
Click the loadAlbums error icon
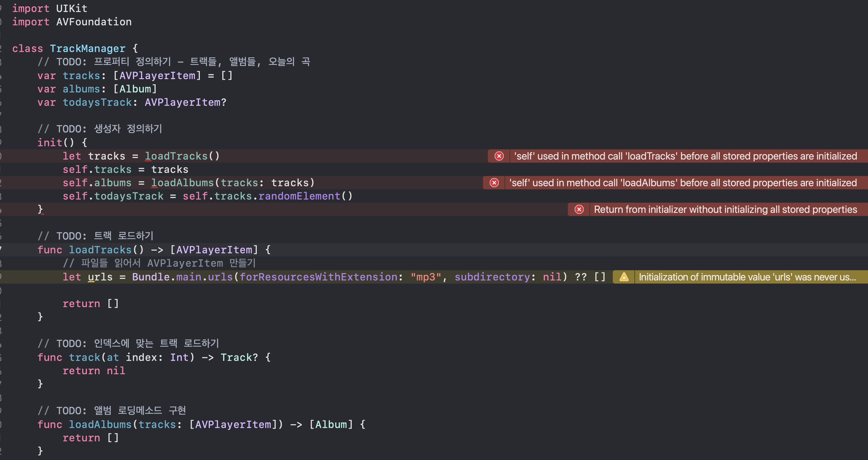tap(494, 183)
